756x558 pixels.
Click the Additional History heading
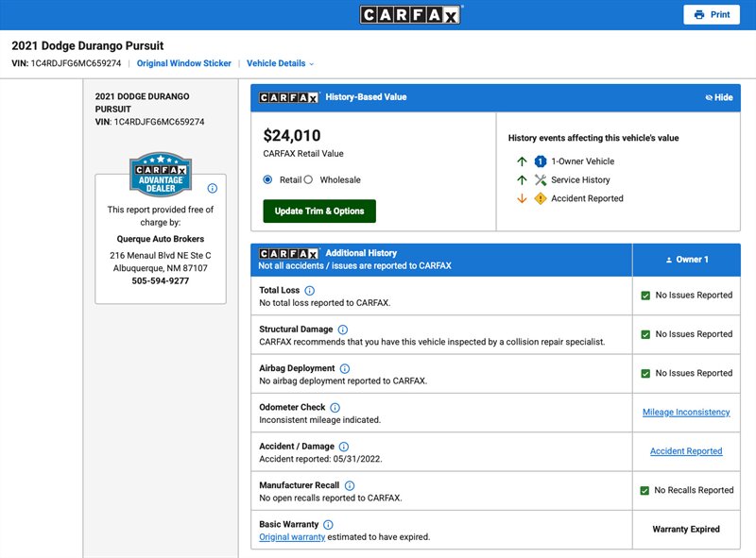pyautogui.click(x=361, y=253)
